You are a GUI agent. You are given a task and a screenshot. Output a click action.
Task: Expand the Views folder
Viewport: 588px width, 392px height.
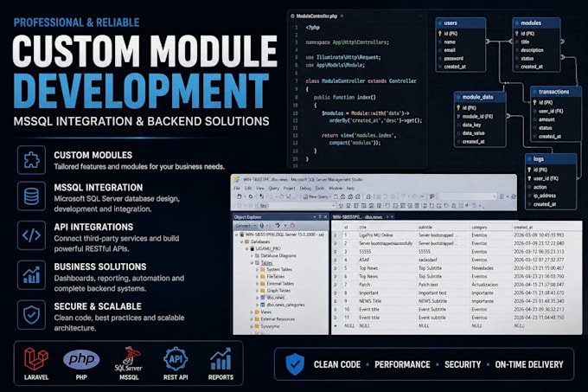(252, 312)
